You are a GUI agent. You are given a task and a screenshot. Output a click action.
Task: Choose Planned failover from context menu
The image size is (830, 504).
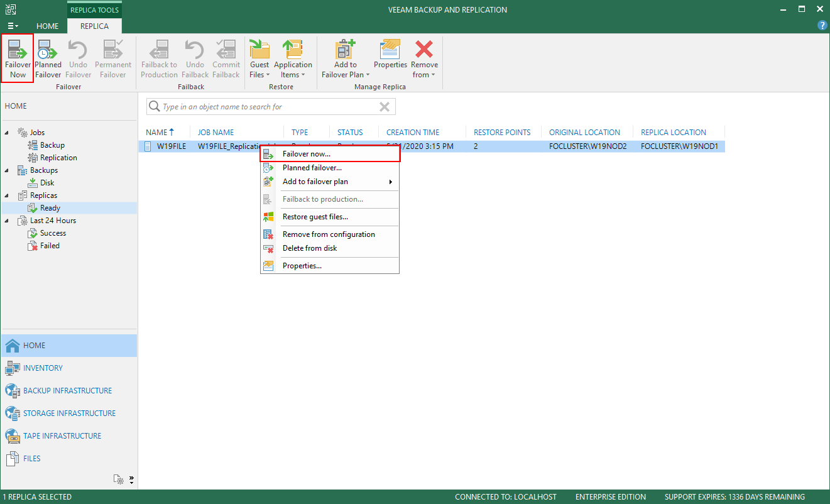tap(330, 168)
